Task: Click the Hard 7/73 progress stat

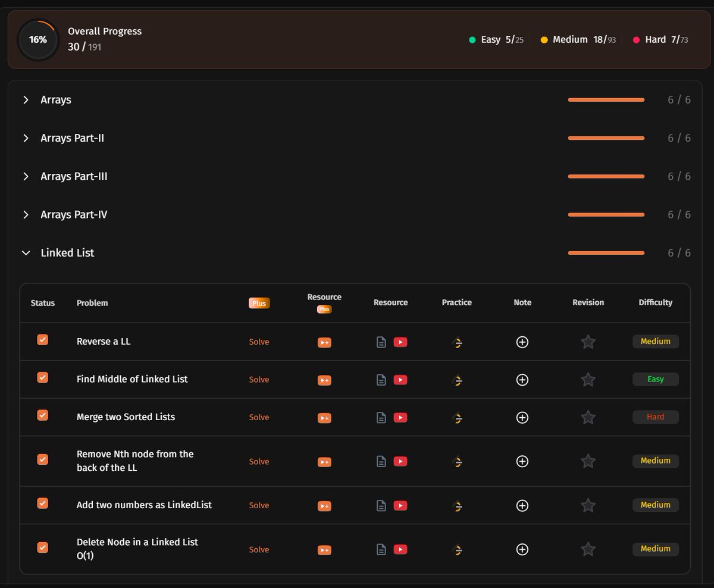Action: click(660, 40)
